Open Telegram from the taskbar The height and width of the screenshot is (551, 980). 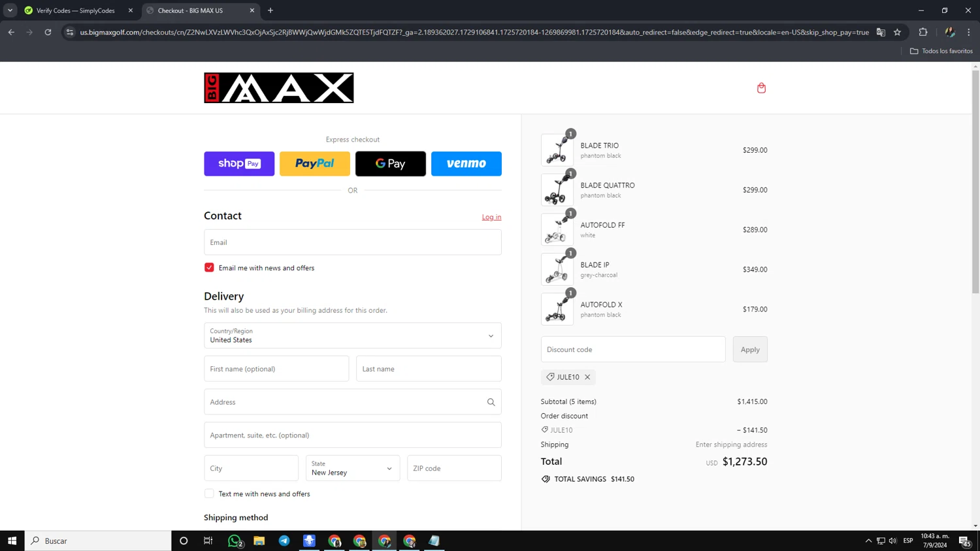tap(284, 541)
